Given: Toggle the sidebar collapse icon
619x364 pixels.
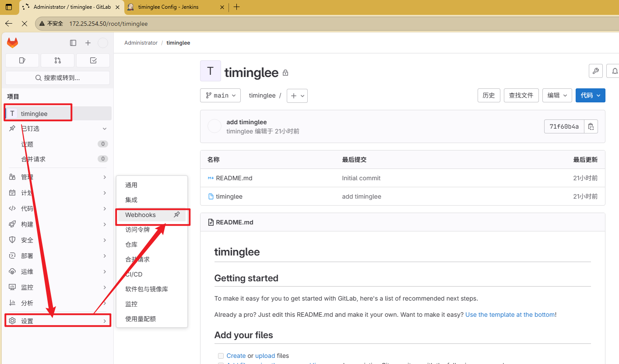Looking at the screenshot, I should point(73,43).
